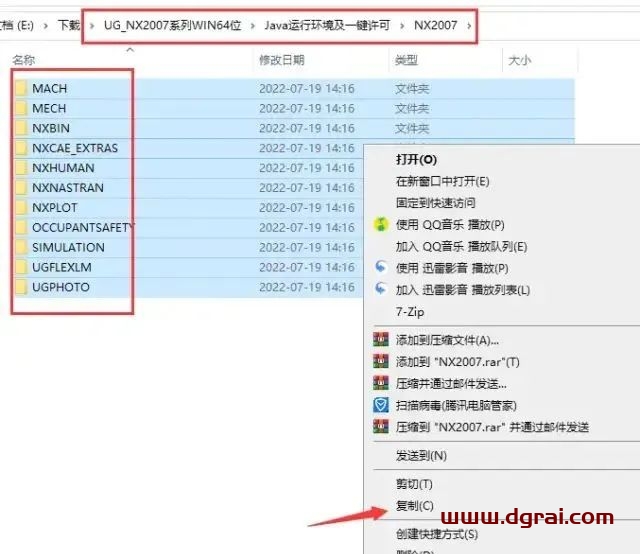Select 加入 迅雷影音 播放列表(L)
Screen dimensions: 640x554
(x=463, y=290)
